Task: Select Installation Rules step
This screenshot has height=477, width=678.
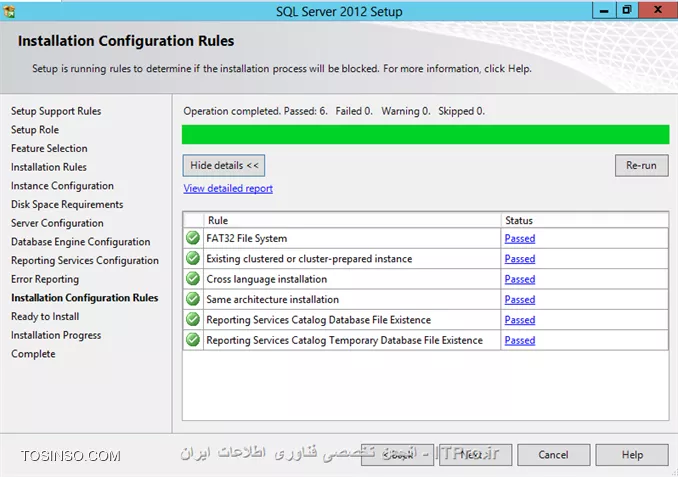Action: tap(48, 167)
